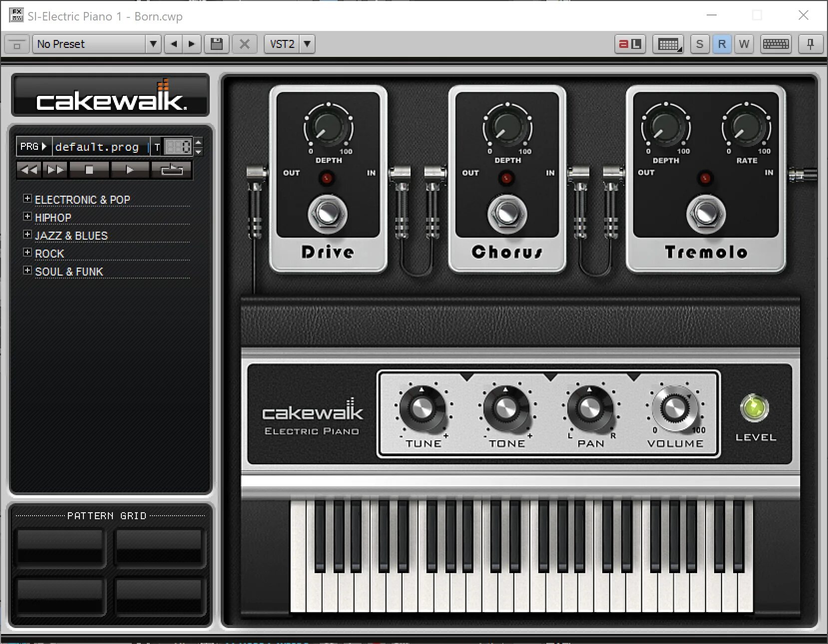Screen dimensions: 828x644
Task: Click the FX icon in the title bar
Action: 16,15
